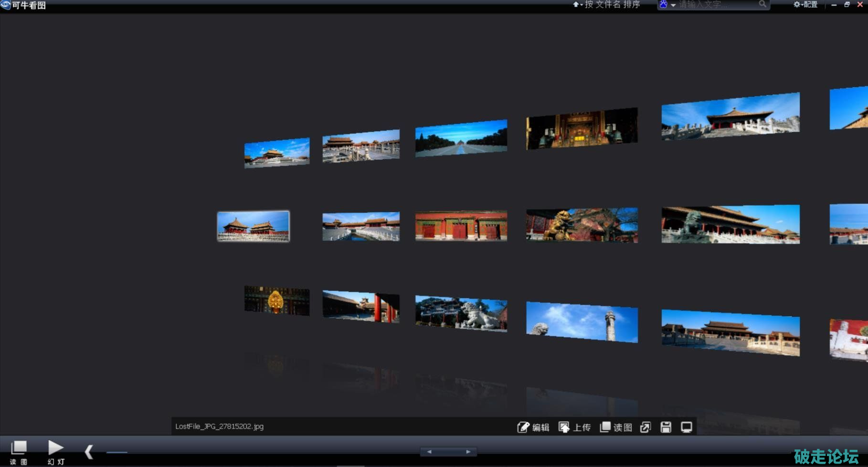Viewport: 868px width, 467px height.
Task: Open the 配置 settings menu
Action: tap(805, 5)
